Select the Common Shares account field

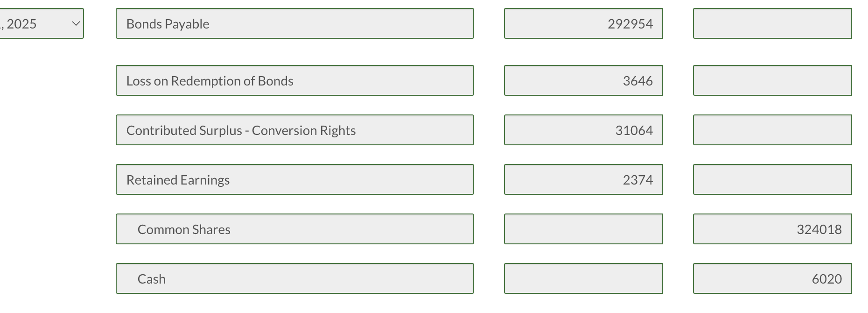click(295, 229)
